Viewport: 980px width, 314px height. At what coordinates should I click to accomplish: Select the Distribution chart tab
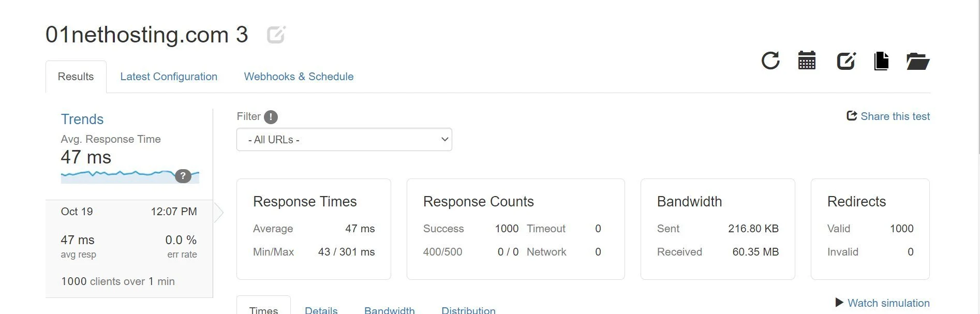[x=468, y=309]
